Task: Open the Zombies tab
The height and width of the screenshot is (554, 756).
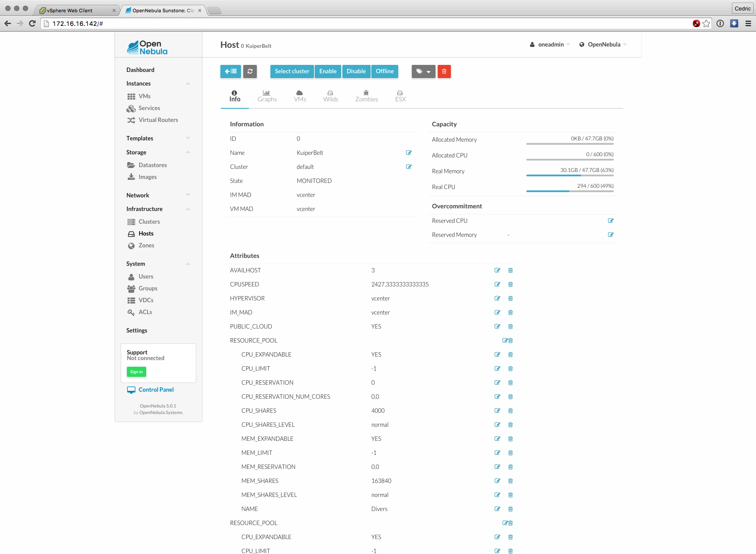Action: 366,96
